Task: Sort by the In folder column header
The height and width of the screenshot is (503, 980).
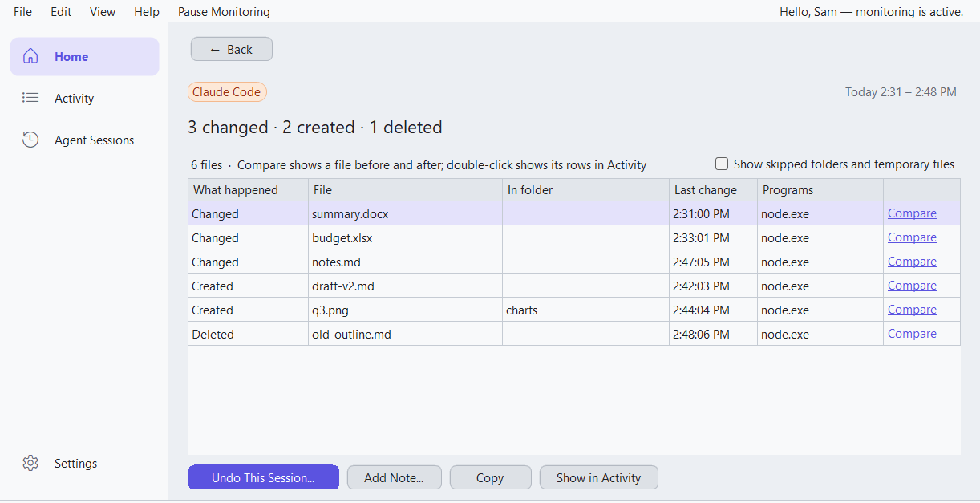Action: (585, 190)
